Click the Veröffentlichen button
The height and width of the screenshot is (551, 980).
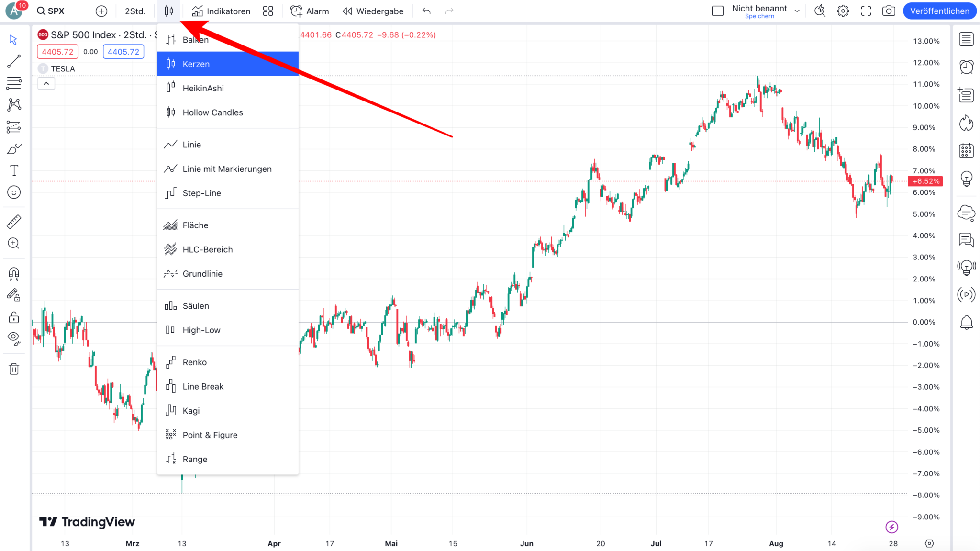point(939,11)
